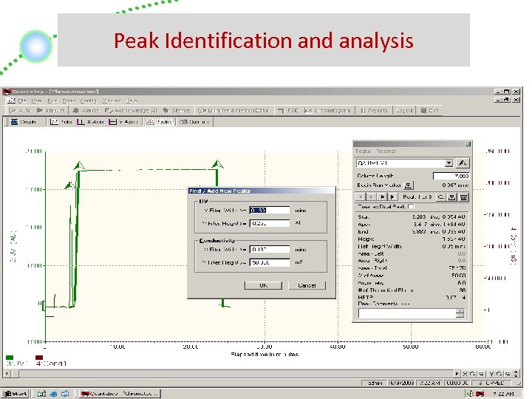Confirm Find/Add New Peaks with OK

pos(263,285)
